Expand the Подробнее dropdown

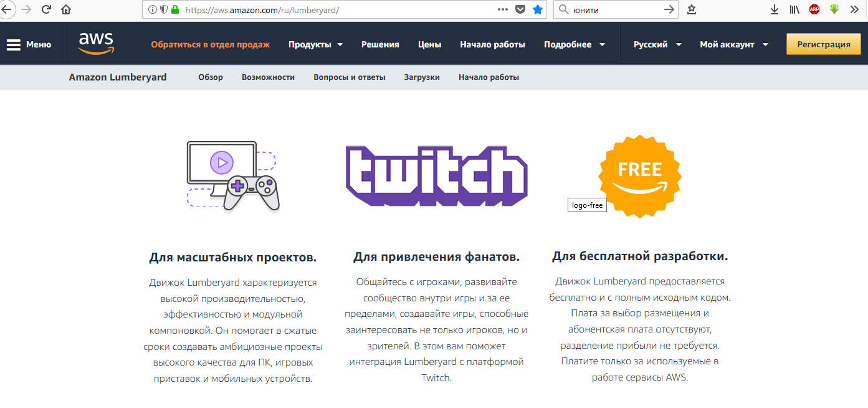575,44
